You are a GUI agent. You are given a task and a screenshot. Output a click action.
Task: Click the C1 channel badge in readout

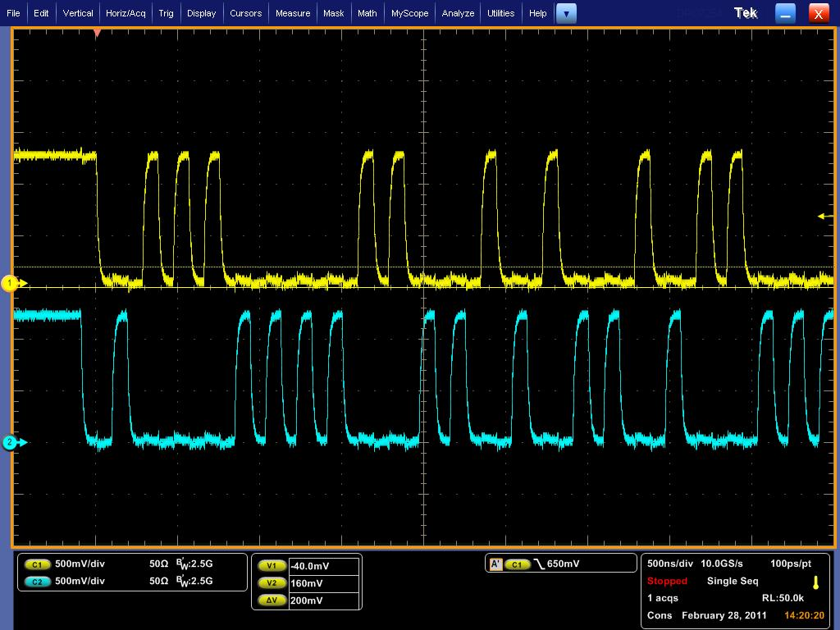click(x=37, y=564)
